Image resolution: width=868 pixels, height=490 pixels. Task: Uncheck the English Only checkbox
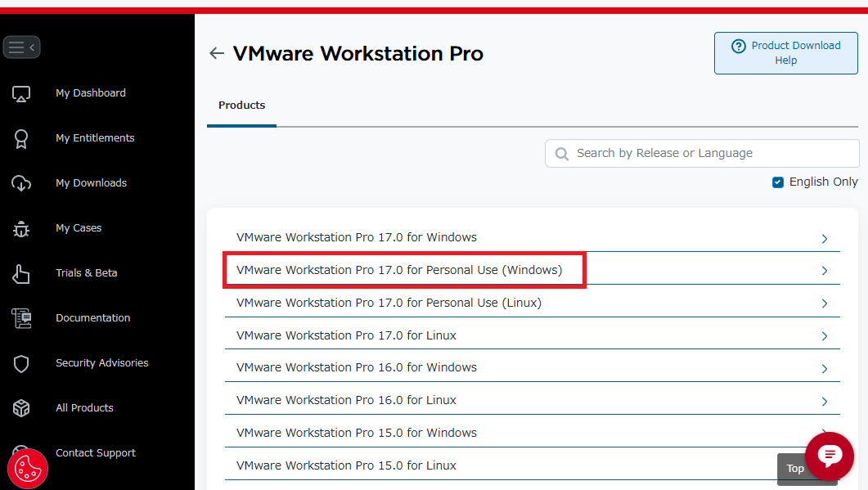777,182
